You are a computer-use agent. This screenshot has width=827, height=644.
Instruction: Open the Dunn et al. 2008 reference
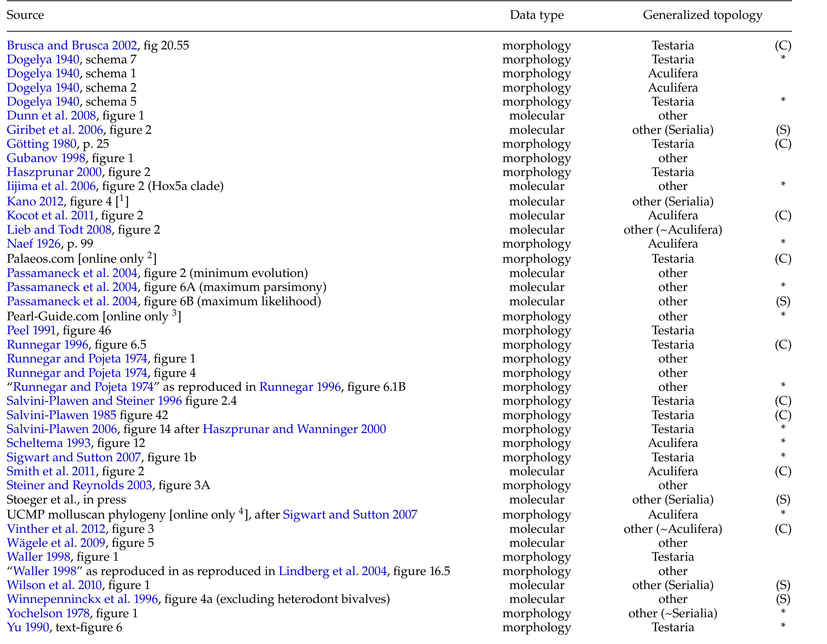[x=51, y=116]
